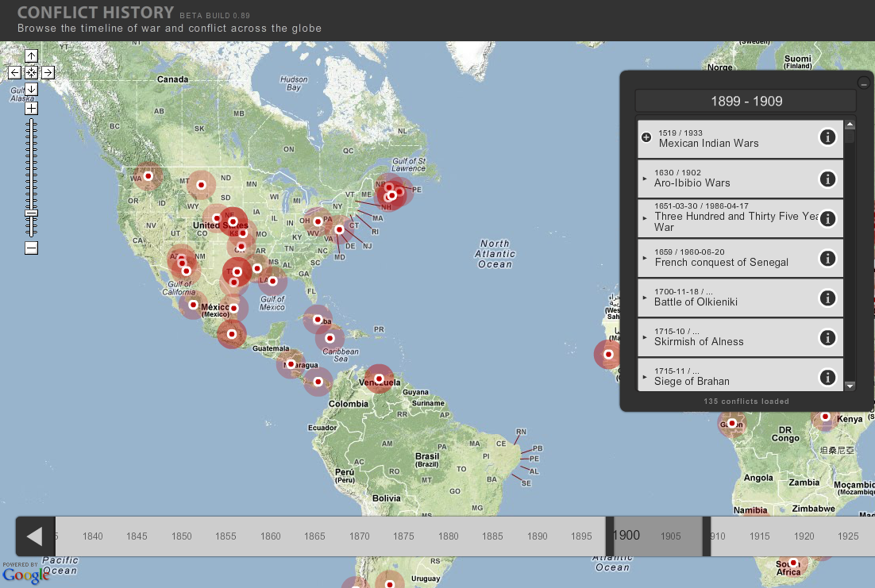Expand the Aro-Ibibio Wars entry arrow

tap(645, 179)
